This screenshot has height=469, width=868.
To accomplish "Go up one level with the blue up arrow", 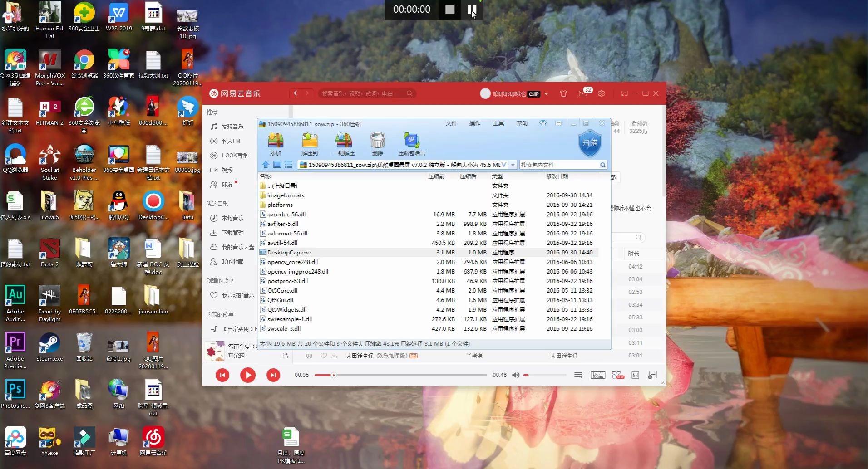I will [x=266, y=165].
